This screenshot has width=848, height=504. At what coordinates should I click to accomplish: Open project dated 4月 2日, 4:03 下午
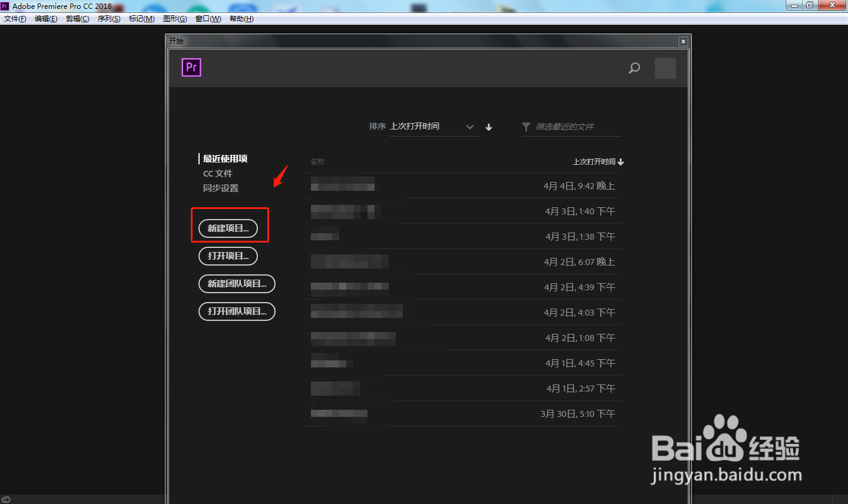[x=463, y=313]
